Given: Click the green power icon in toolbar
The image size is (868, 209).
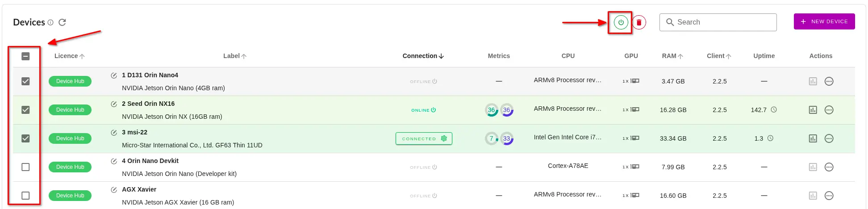Looking at the screenshot, I should click(621, 22).
